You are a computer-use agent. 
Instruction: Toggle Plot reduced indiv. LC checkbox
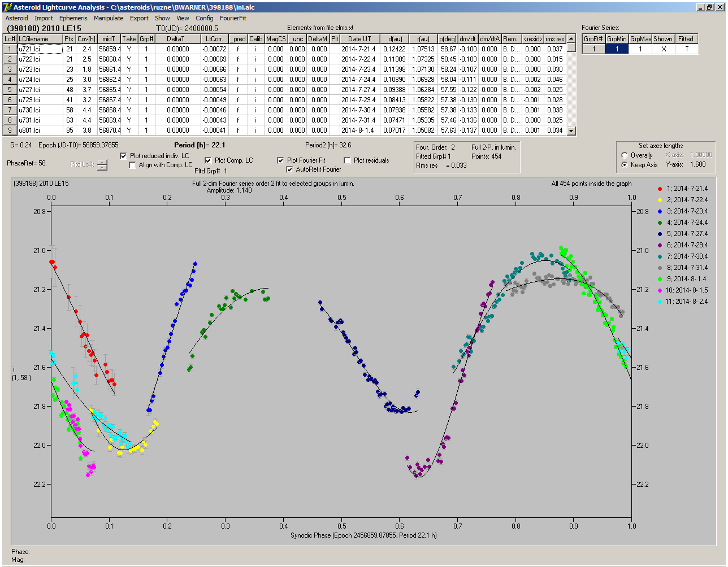coord(124,155)
